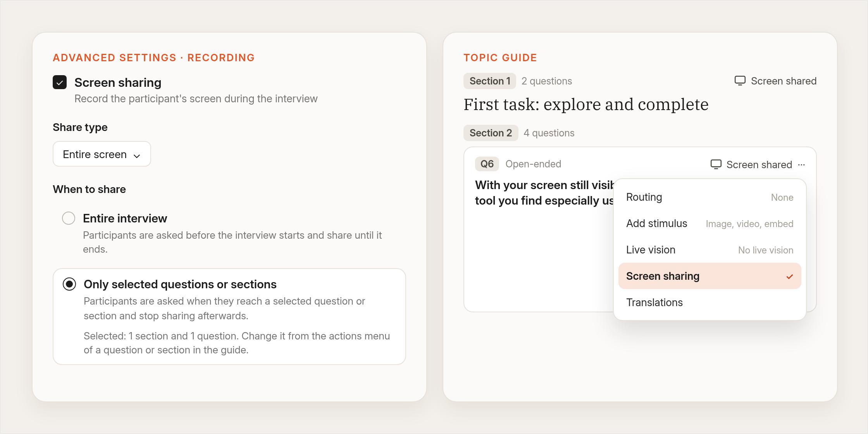The width and height of the screenshot is (868, 434).
Task: Click the Q6 question text 'With your screen still'
Action: [544, 193]
